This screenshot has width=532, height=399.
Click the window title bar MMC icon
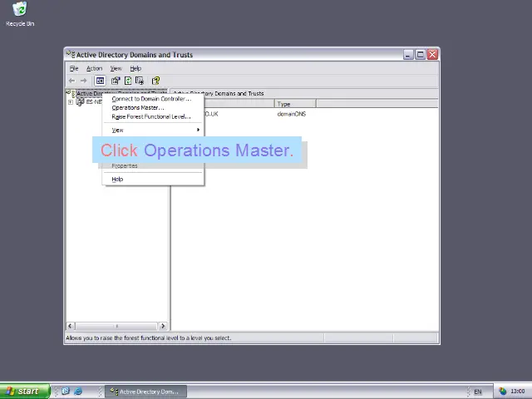click(x=71, y=54)
